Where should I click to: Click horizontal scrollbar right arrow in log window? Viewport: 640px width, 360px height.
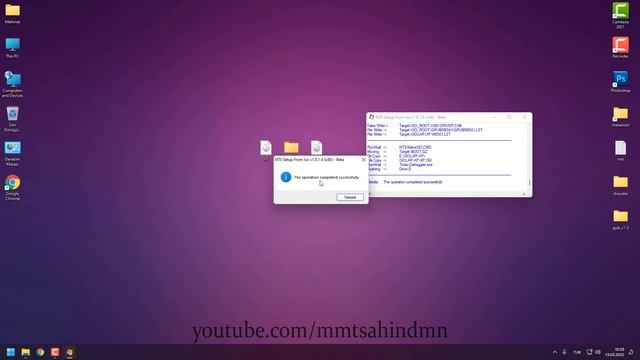pos(524,194)
